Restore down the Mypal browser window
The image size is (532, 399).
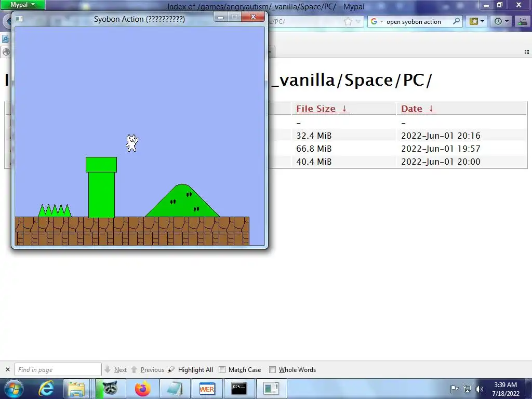coord(500,5)
